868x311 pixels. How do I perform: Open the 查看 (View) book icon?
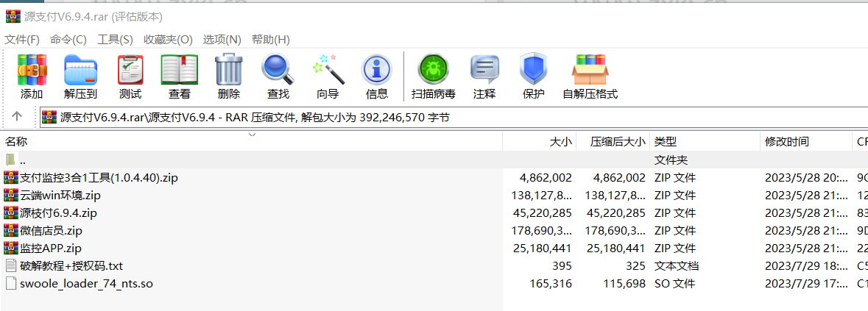(180, 70)
